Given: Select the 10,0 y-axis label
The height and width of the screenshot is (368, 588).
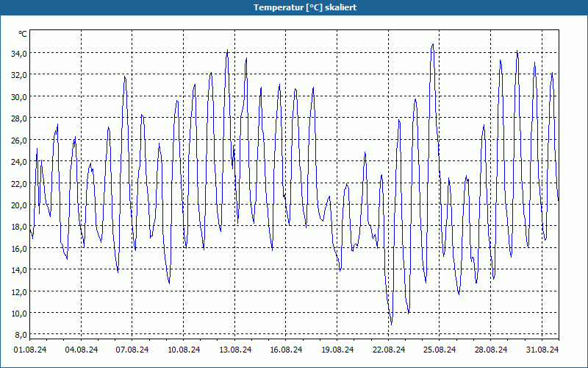Looking at the screenshot, I should pos(19,313).
